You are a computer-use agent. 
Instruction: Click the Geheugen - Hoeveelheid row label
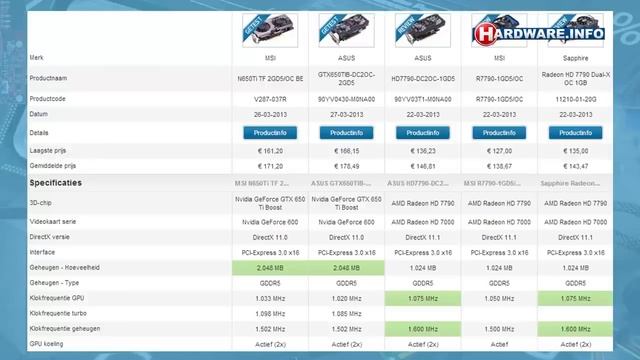(64, 268)
